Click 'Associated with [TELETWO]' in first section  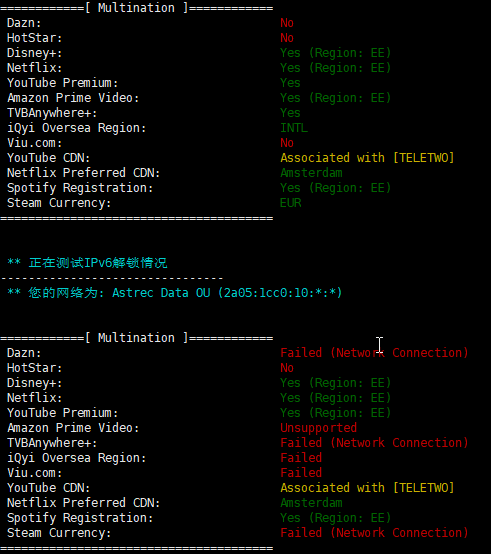pyautogui.click(x=367, y=158)
